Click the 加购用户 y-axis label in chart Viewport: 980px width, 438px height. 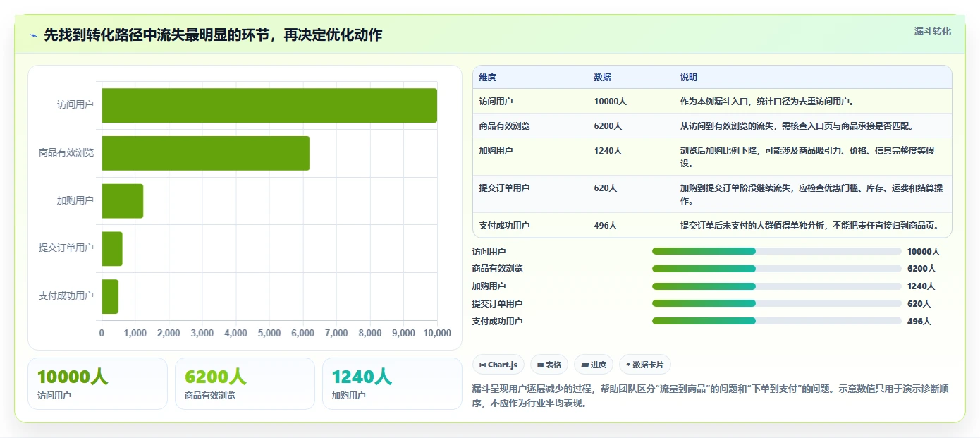point(75,201)
